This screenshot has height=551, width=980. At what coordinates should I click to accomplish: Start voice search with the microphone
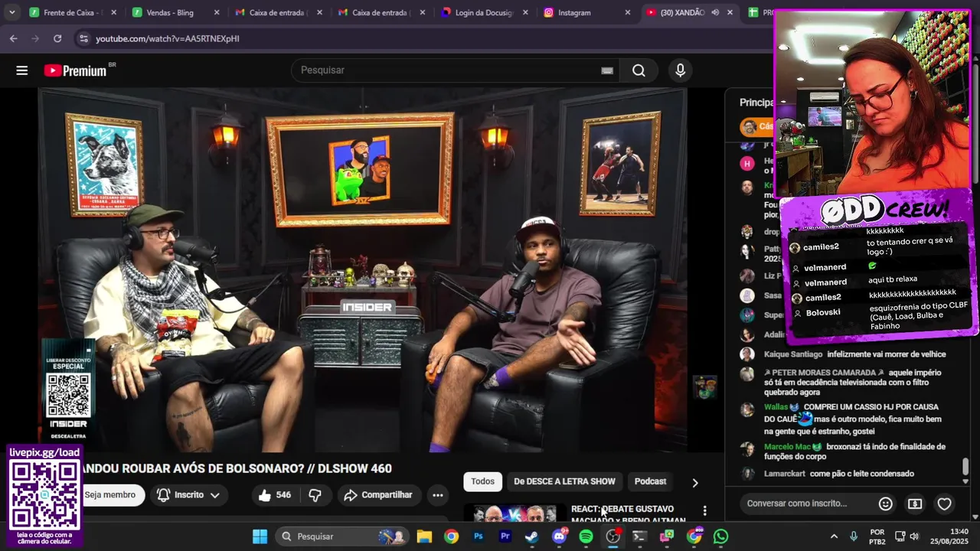pos(680,70)
